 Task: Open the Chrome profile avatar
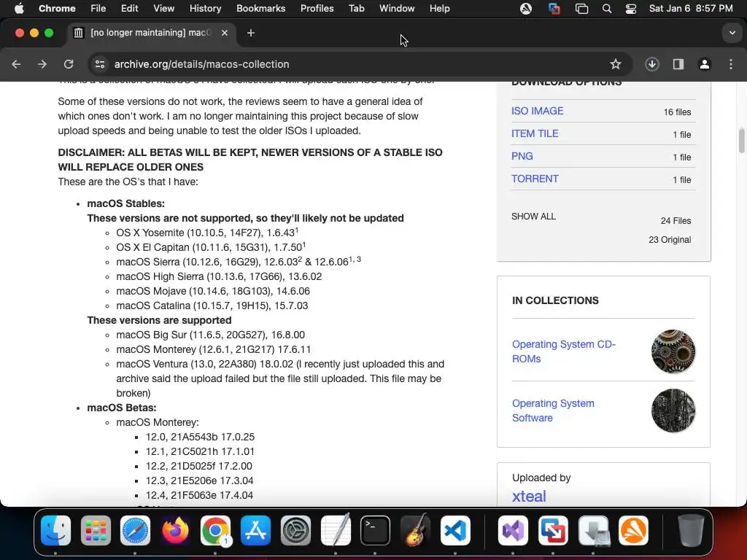(x=705, y=64)
